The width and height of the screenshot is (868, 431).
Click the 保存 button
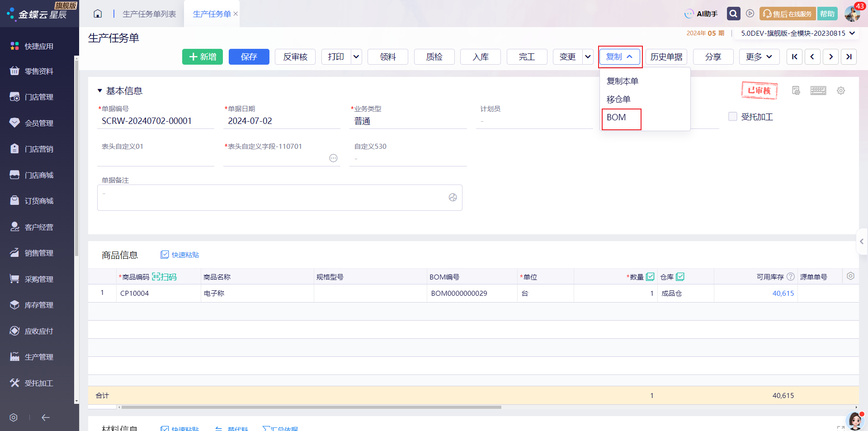point(249,57)
